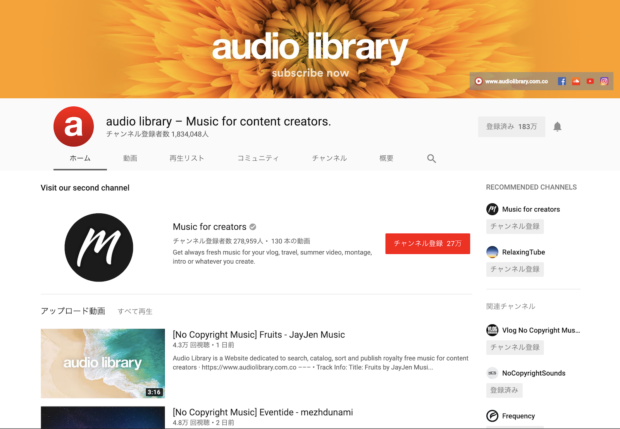Click すべて再生 to play all uploads
Viewport: 620px width, 429px height.
[x=135, y=311]
